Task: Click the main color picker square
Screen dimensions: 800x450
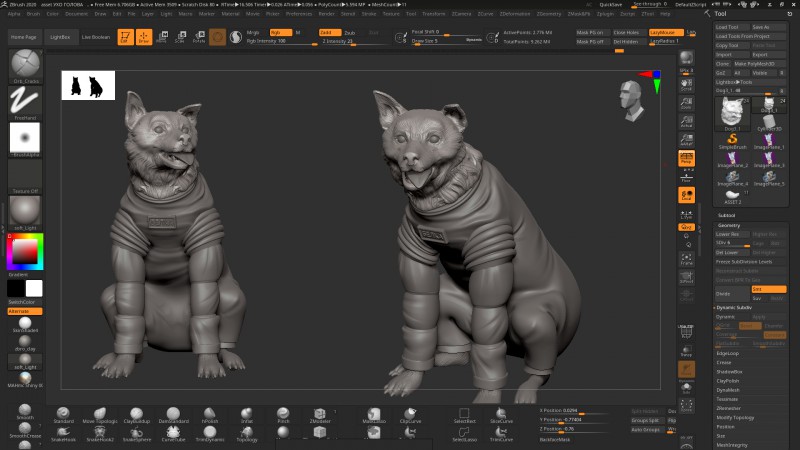Action: tap(24, 252)
